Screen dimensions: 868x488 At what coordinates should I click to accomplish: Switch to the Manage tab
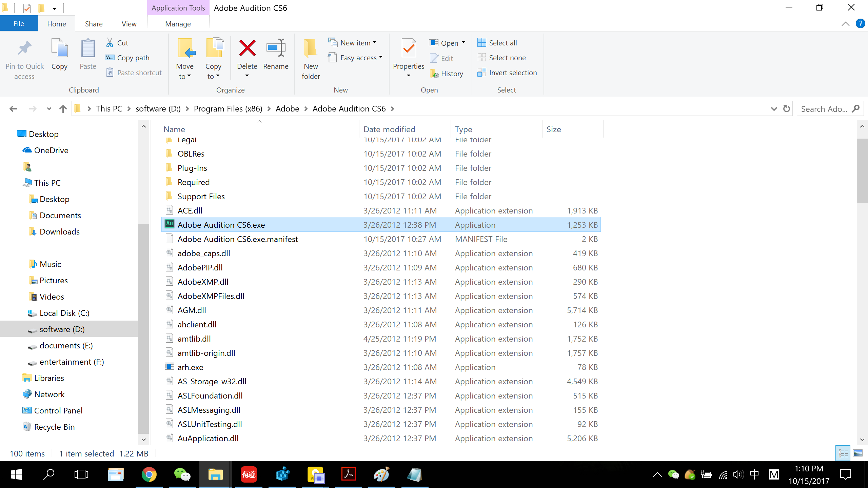point(178,24)
